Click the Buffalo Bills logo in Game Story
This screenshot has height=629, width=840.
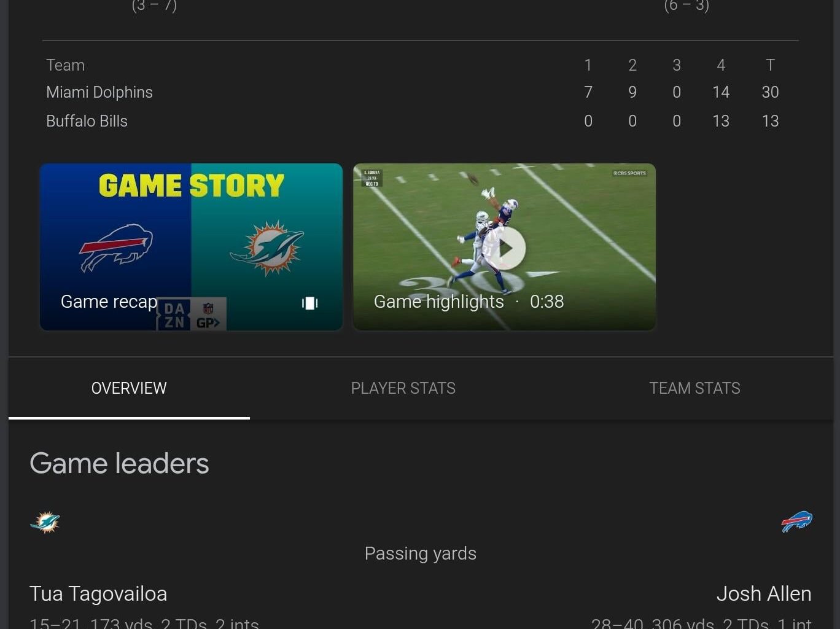point(116,248)
